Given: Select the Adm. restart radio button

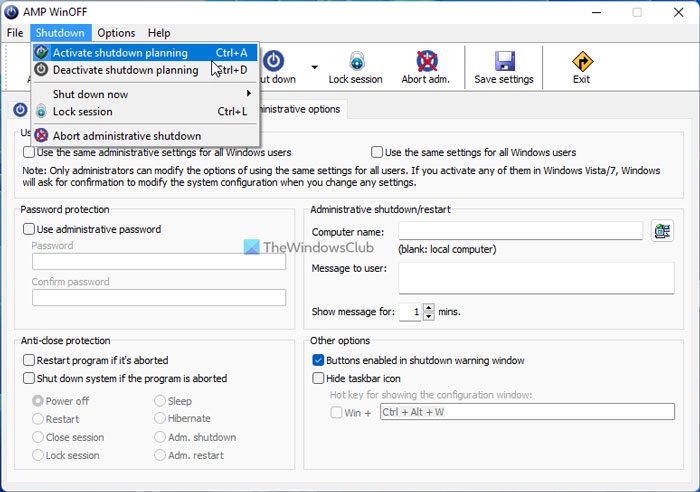Looking at the screenshot, I should pos(160,455).
